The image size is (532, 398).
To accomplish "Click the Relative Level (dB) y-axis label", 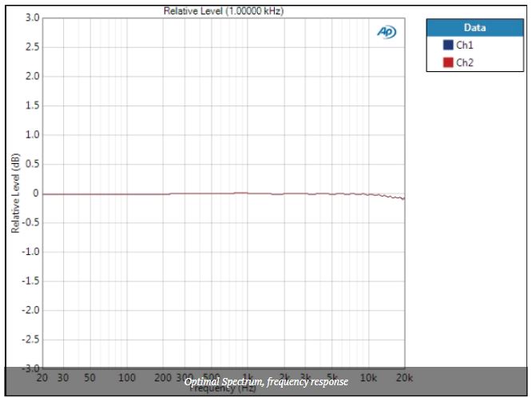I will pos(15,193).
